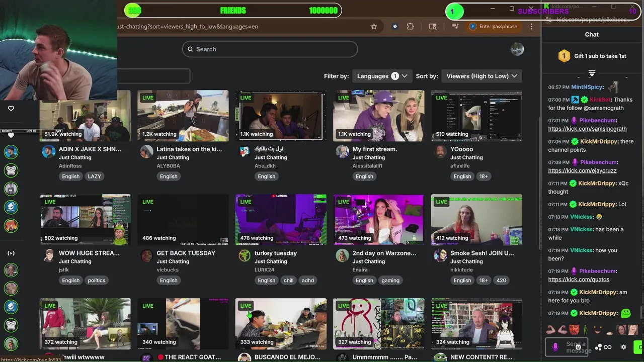Image resolution: width=644 pixels, height=362 pixels.
Task: Open the turkey tuesday stream thumbnail
Action: point(281,220)
